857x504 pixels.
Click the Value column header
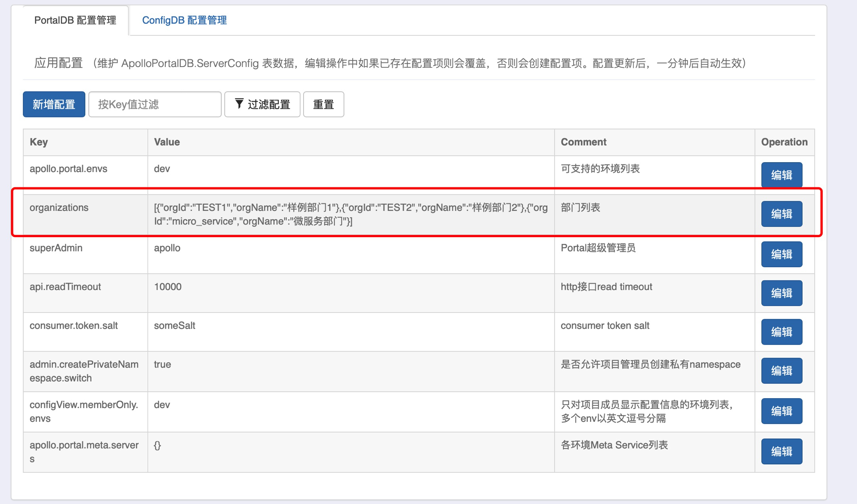tap(167, 142)
